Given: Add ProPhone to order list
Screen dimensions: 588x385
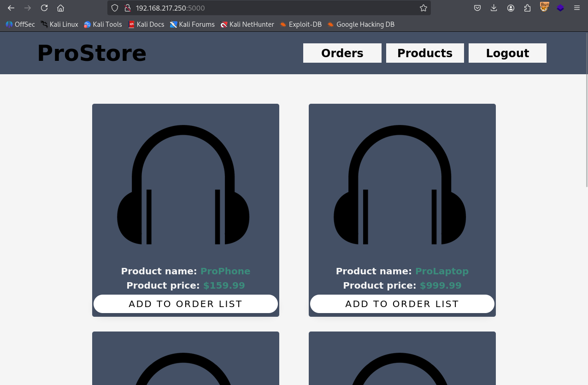Looking at the screenshot, I should [185, 304].
